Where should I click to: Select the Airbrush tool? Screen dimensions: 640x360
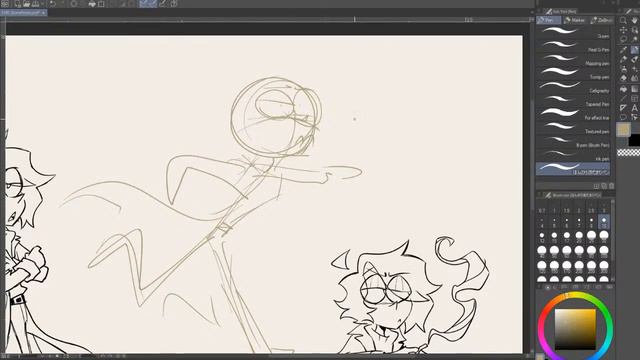point(623,69)
